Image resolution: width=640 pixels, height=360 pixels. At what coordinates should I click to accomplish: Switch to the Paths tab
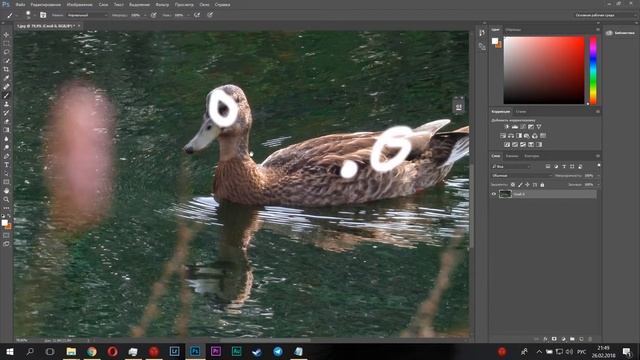coord(531,156)
